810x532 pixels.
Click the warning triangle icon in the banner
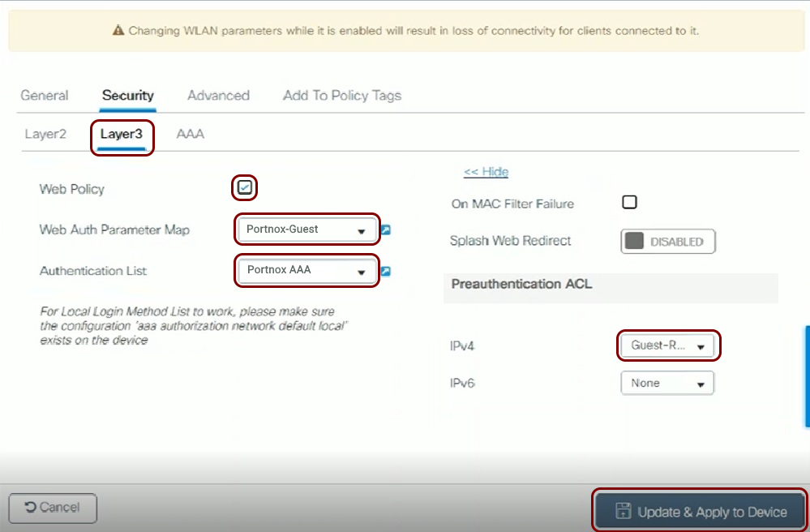(x=118, y=31)
